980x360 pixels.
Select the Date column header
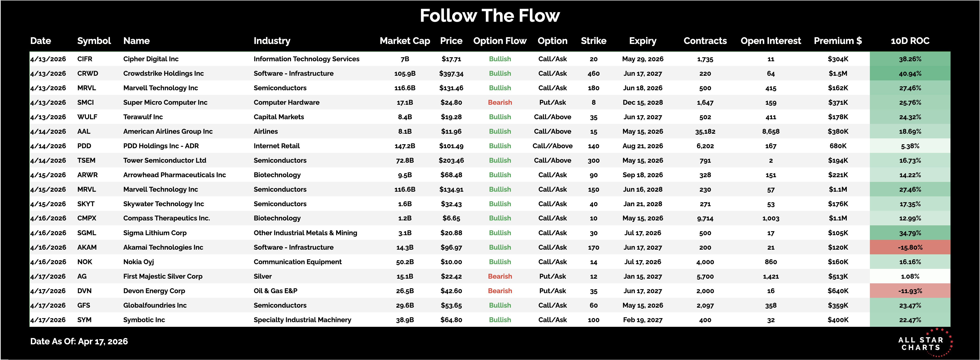point(41,41)
